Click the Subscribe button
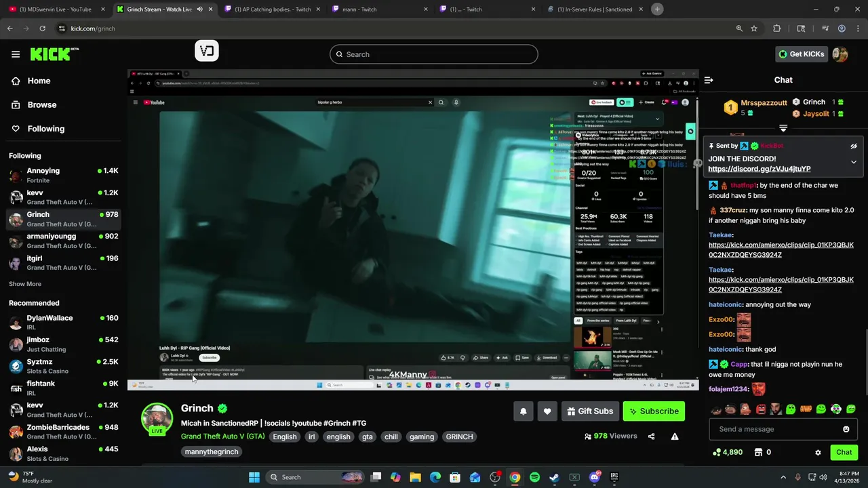Image resolution: width=868 pixels, height=488 pixels. point(654,411)
